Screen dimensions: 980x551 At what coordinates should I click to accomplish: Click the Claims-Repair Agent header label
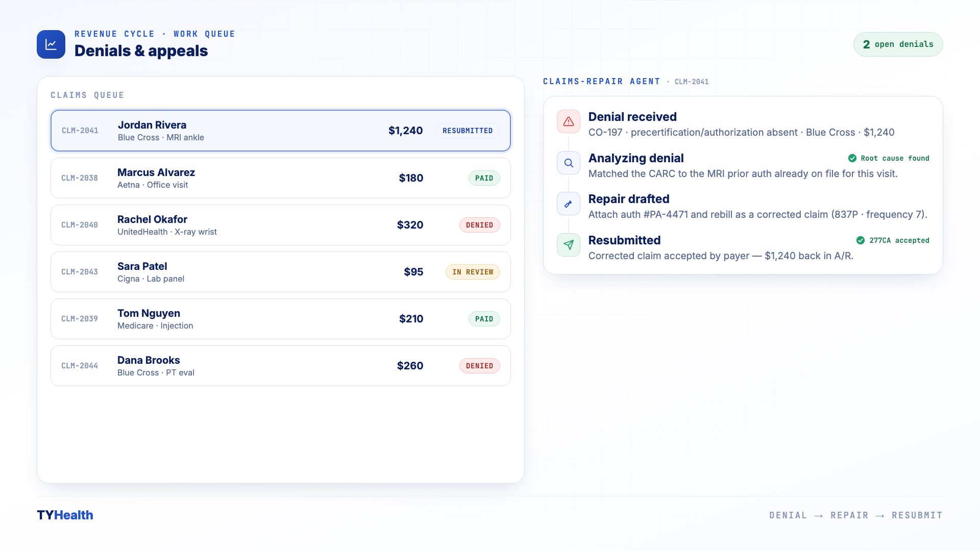pos(601,82)
